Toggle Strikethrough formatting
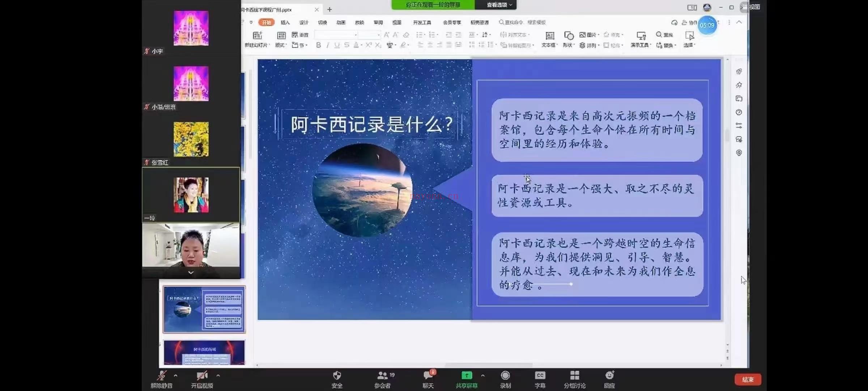The height and width of the screenshot is (391, 868). click(346, 45)
